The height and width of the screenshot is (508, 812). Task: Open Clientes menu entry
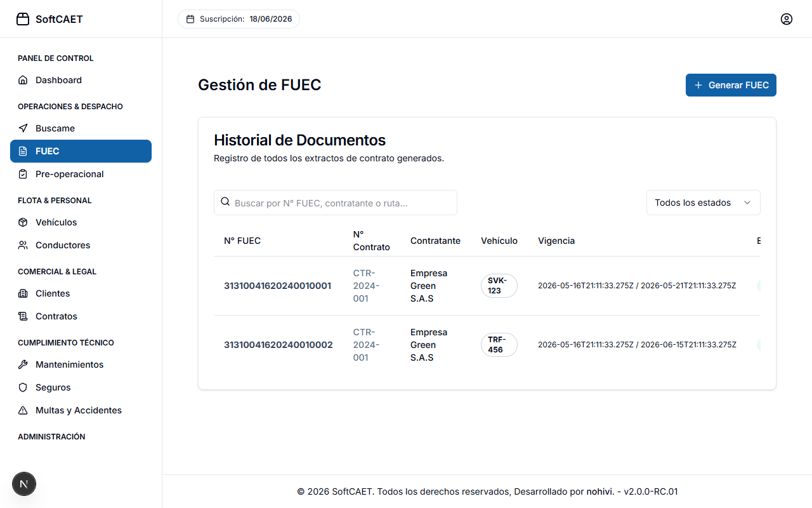[81, 293]
